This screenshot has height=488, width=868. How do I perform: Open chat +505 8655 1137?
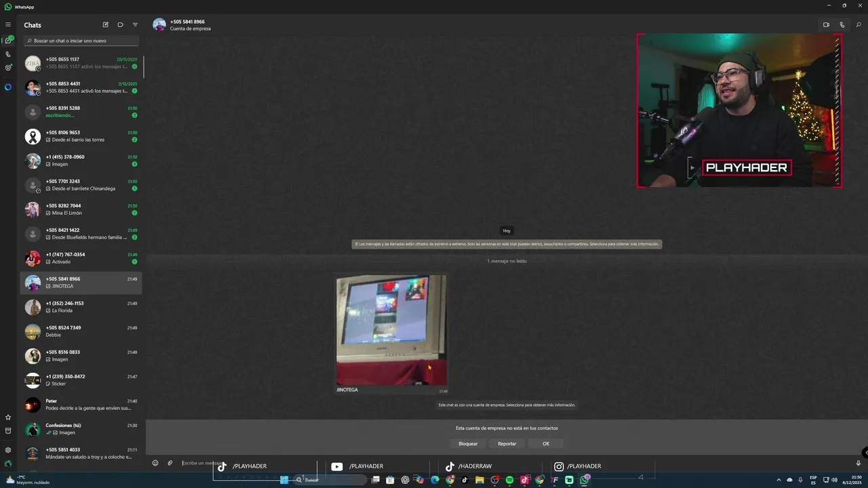coord(81,63)
